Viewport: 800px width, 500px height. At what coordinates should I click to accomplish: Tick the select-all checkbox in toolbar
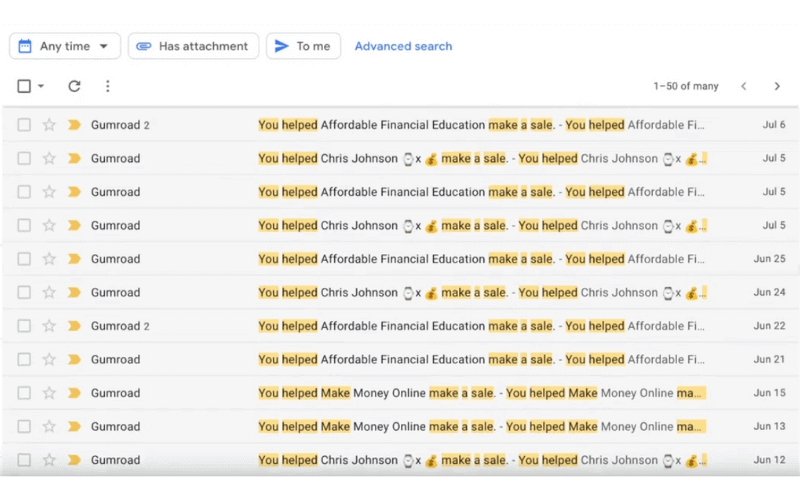24,86
